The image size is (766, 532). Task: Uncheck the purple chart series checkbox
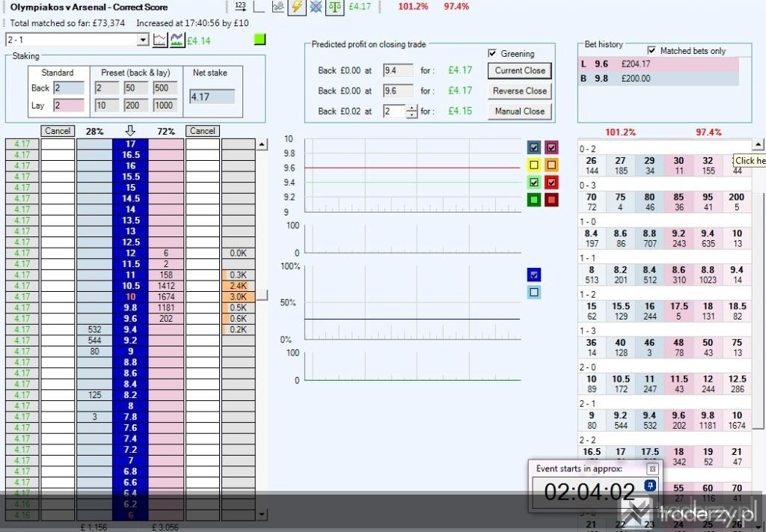[551, 147]
